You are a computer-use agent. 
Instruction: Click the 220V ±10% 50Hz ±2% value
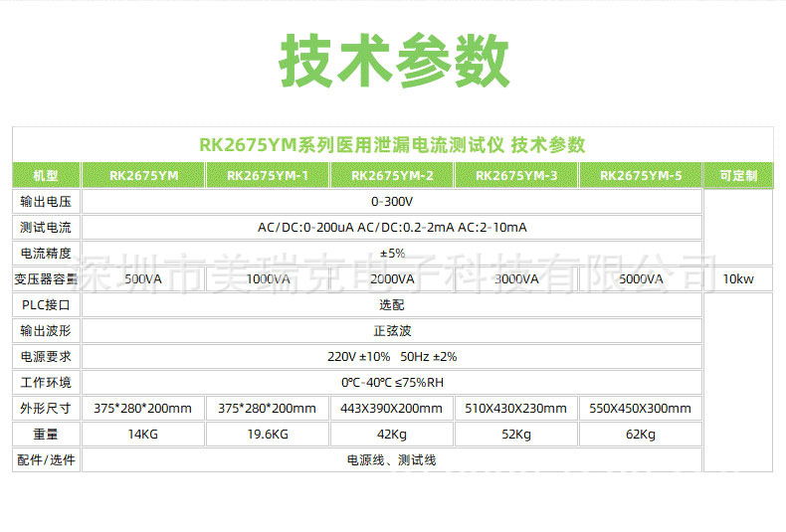pos(392,357)
